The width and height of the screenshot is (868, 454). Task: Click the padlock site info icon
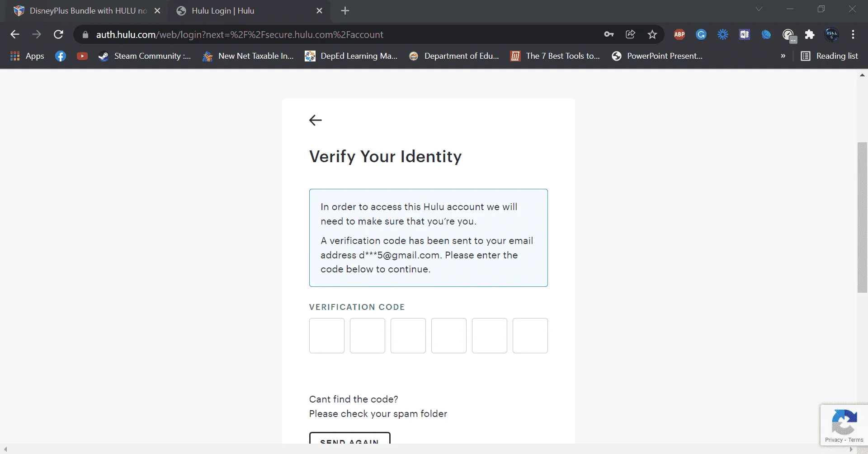click(x=85, y=35)
